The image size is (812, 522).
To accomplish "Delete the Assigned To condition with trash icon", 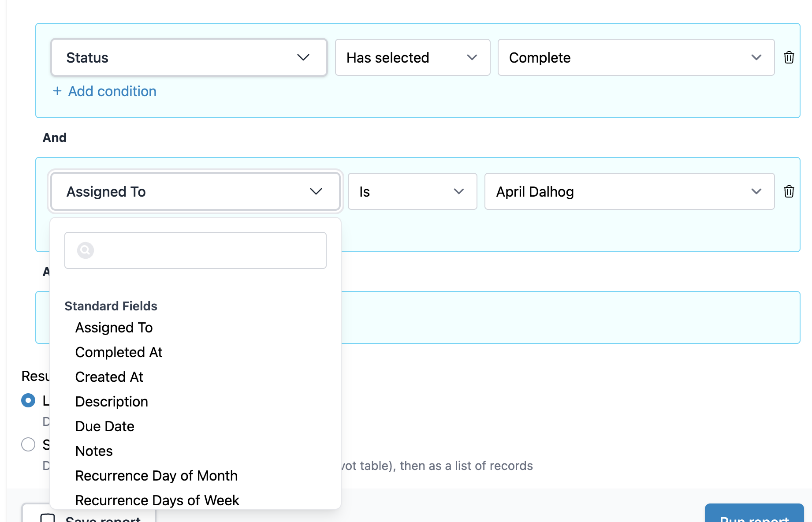I will (789, 192).
